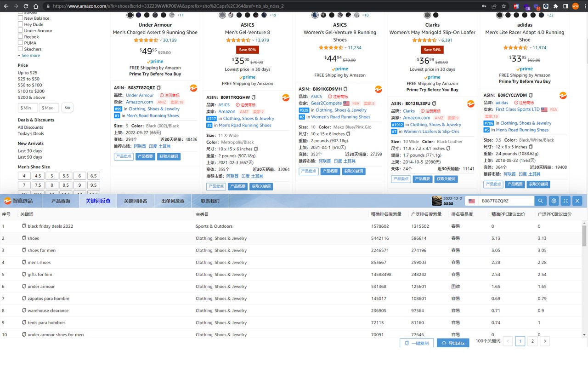Viewport: 588px width, 368px height.
Task: Open marketplace country flag selector in plugin
Action: (x=471, y=201)
